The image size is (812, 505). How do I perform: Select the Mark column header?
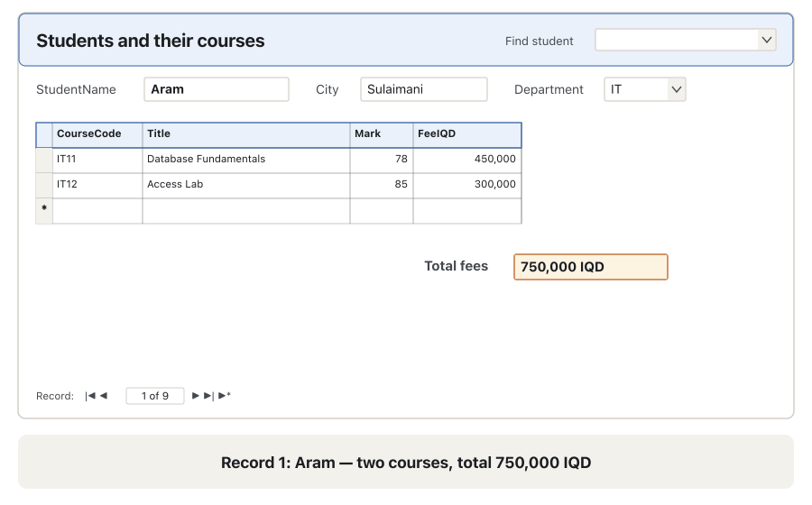pyautogui.click(x=382, y=134)
